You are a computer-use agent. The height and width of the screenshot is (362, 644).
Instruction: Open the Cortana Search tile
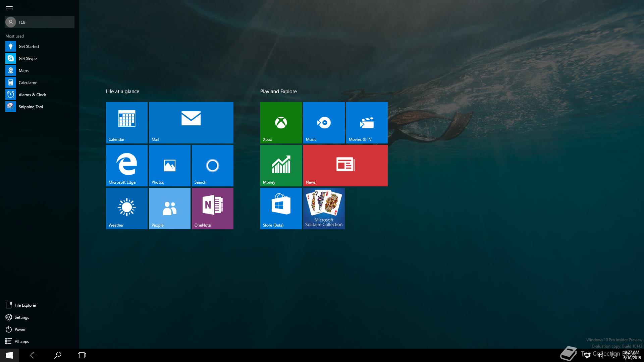pyautogui.click(x=213, y=166)
